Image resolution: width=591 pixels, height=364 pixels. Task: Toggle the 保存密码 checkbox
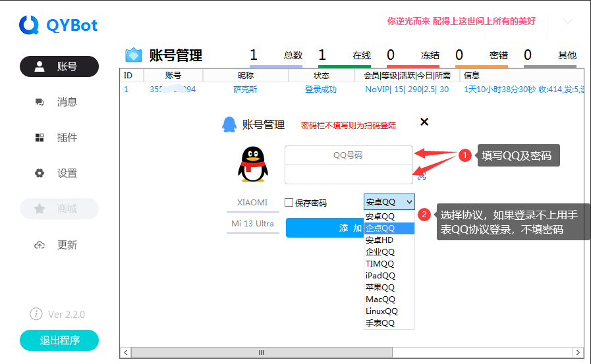tap(289, 203)
